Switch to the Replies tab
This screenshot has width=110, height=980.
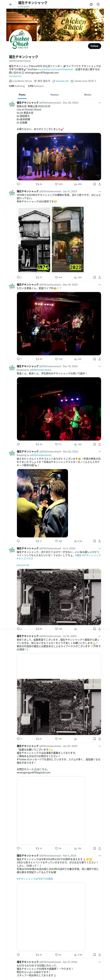click(x=55, y=95)
